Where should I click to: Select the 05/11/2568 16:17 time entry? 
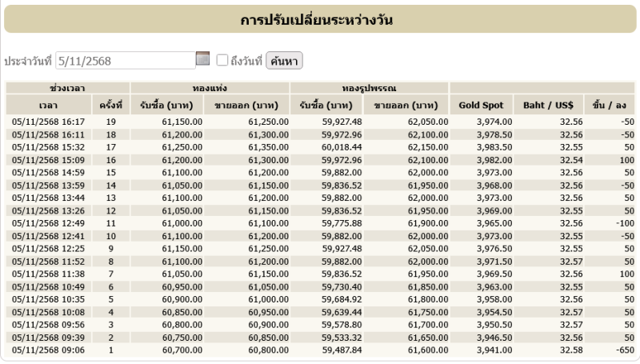[x=47, y=121]
